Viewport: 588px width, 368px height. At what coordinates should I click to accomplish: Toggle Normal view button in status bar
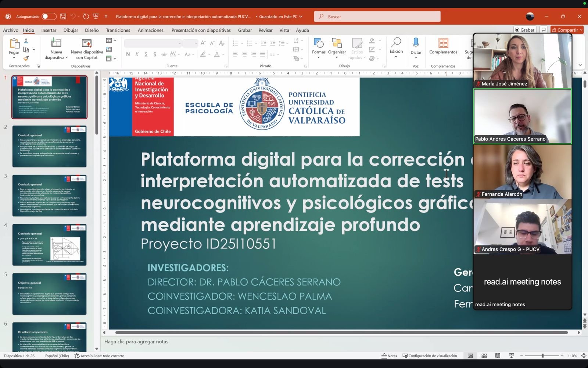coord(470,356)
